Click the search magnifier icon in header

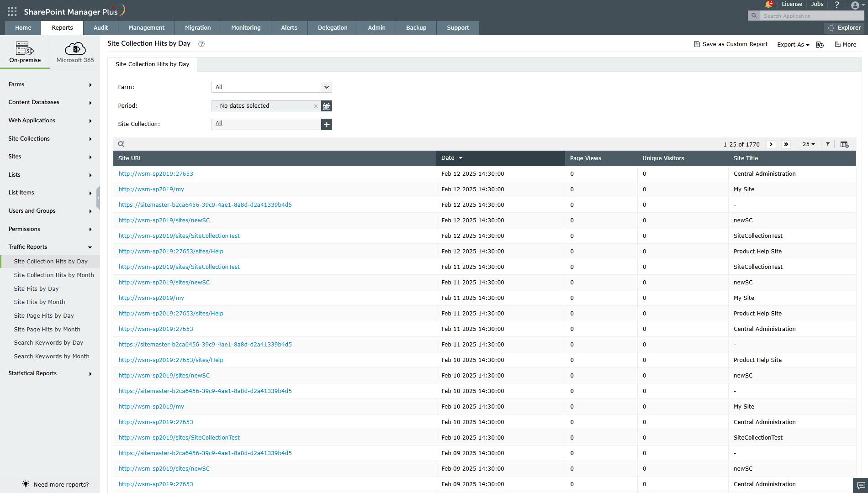click(x=754, y=16)
